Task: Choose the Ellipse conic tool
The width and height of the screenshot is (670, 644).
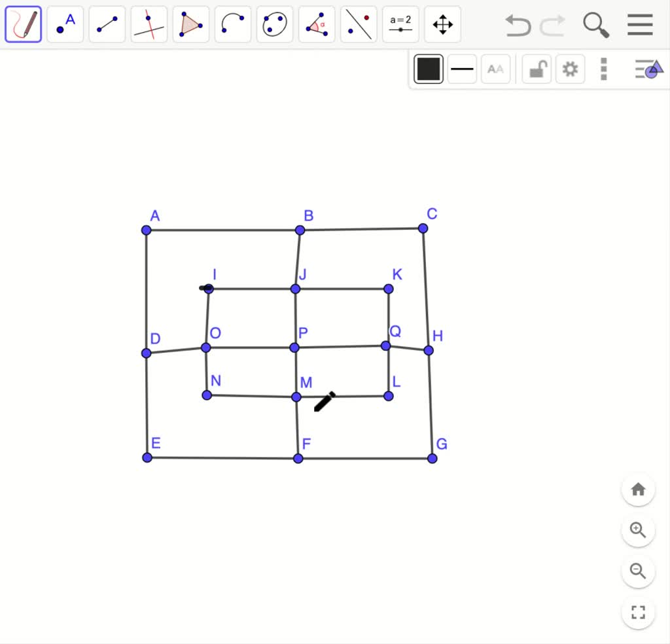Action: [x=275, y=25]
